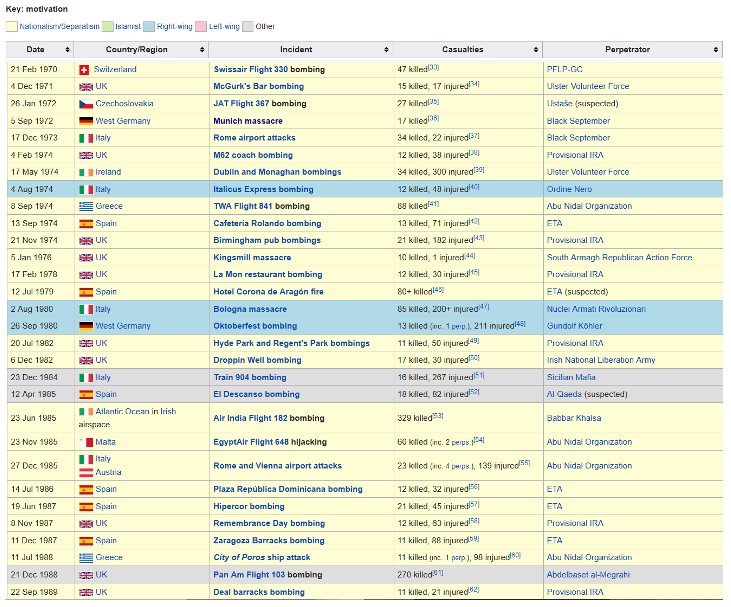Click UK flag in Birmingham pub bombings row
This screenshot has height=607, width=731.
click(x=86, y=241)
